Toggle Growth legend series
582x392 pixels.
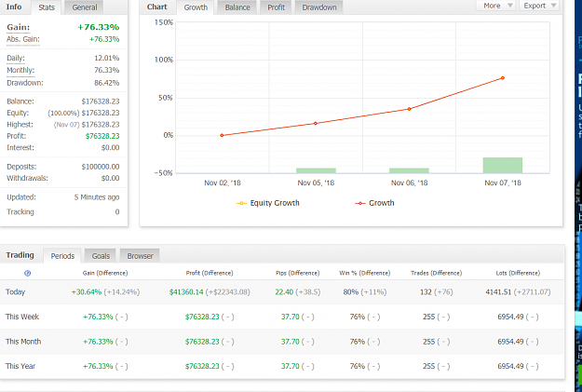click(x=375, y=203)
